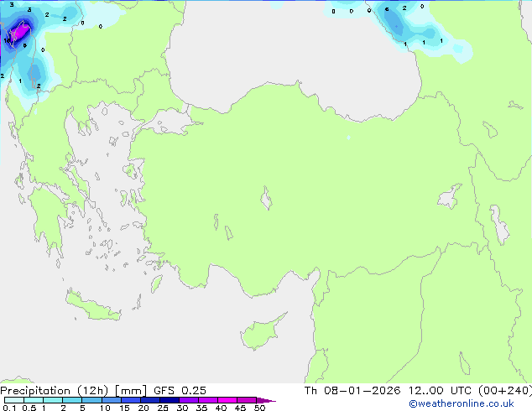
Task: Click the 35–40 mm legend swatch
Action: [x=208, y=400]
